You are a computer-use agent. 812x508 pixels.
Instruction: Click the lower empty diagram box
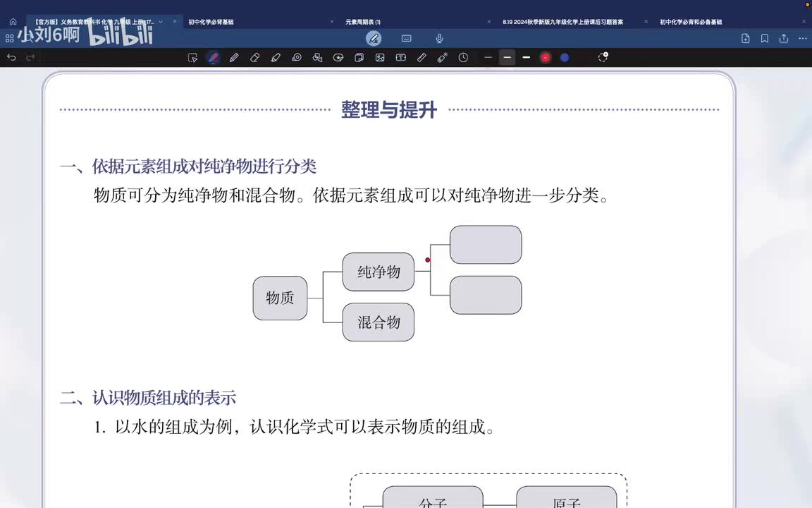486,295
